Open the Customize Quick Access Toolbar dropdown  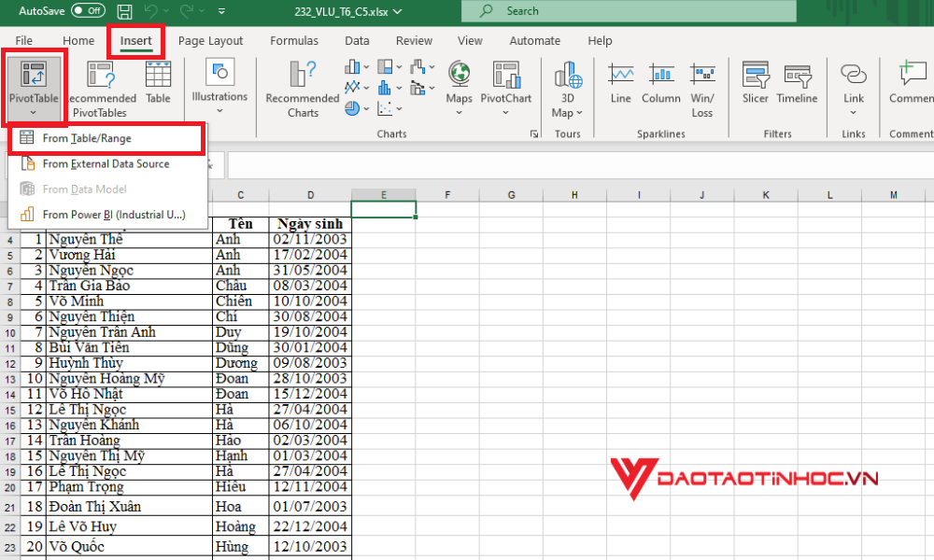[221, 10]
